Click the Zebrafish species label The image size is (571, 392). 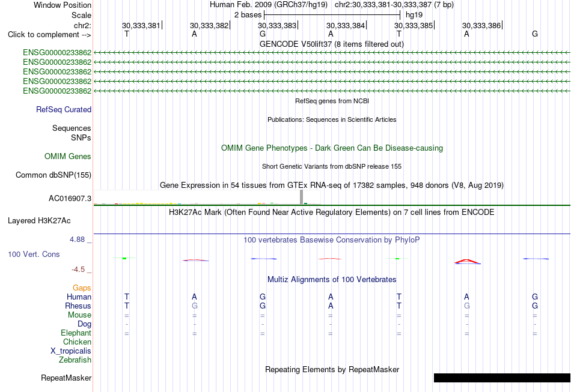tap(75, 360)
